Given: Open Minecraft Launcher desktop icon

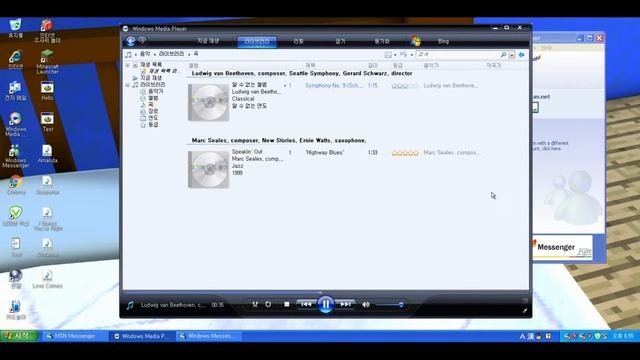Looking at the screenshot, I should (47, 62).
